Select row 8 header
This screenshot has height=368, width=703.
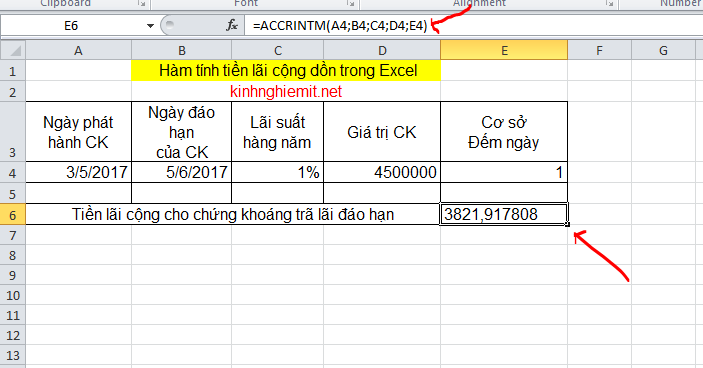pos(13,255)
